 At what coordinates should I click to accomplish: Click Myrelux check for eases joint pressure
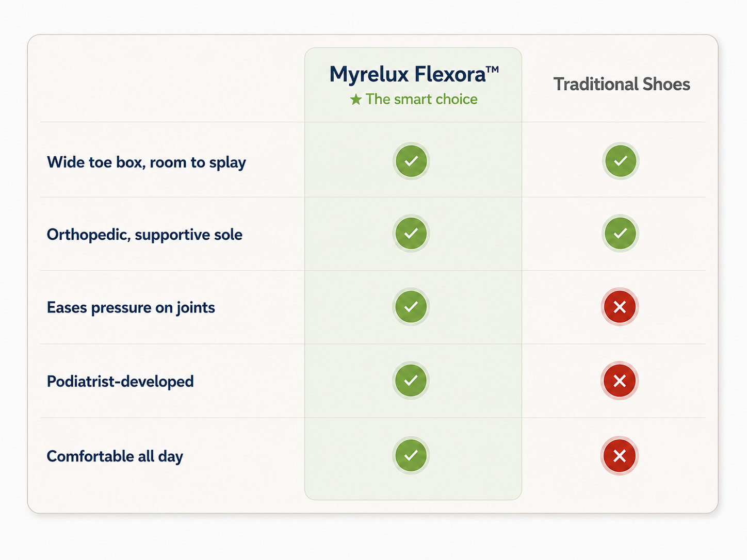pos(411,306)
